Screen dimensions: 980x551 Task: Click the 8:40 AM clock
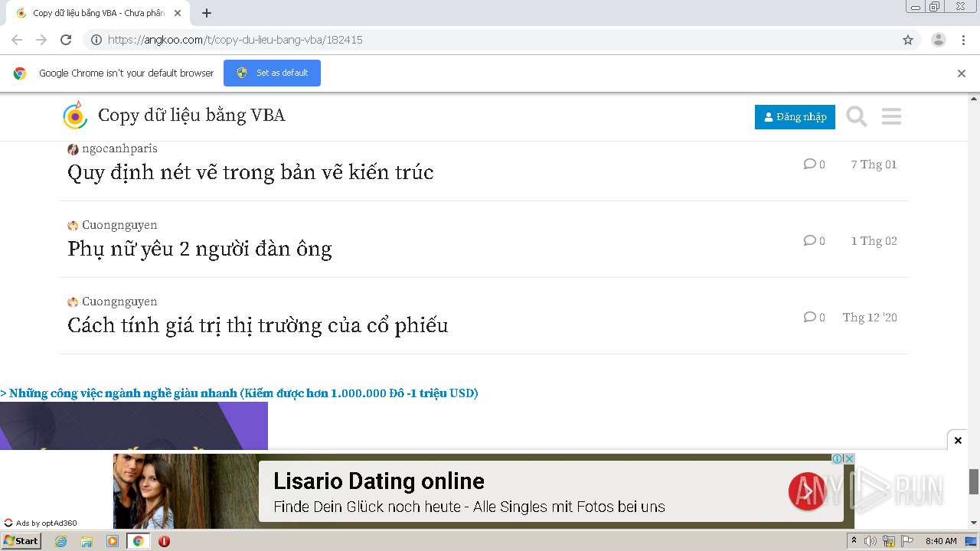pos(941,541)
